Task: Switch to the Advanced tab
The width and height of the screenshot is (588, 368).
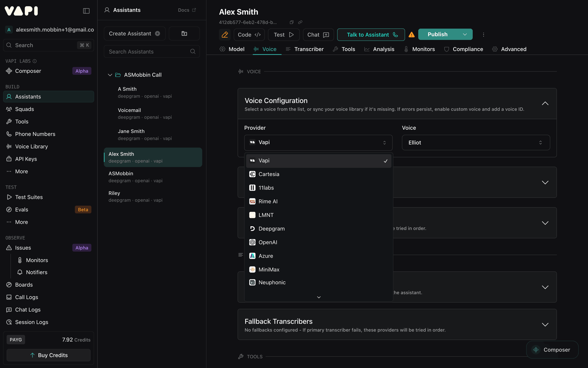Action: [x=509, y=49]
